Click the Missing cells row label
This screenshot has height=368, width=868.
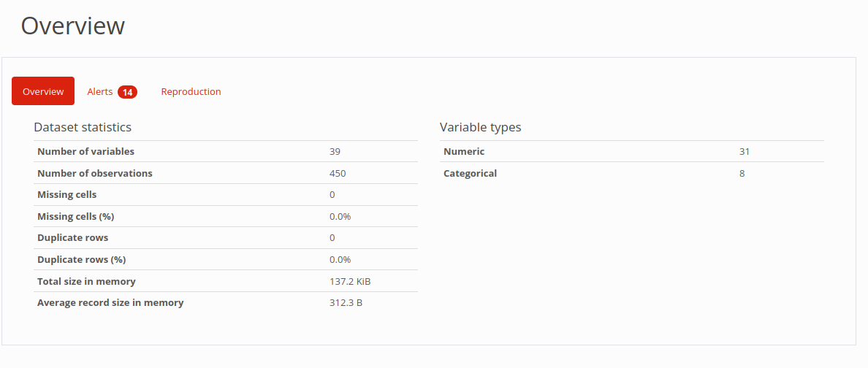pyautogui.click(x=66, y=194)
